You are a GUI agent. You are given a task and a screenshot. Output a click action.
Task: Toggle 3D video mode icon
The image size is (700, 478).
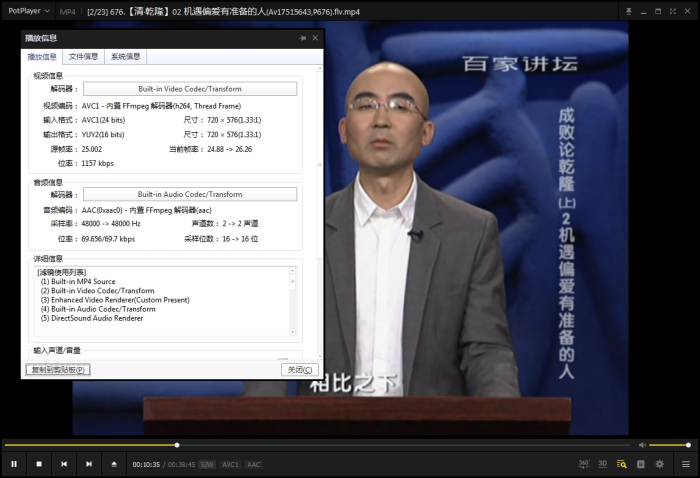[603, 464]
